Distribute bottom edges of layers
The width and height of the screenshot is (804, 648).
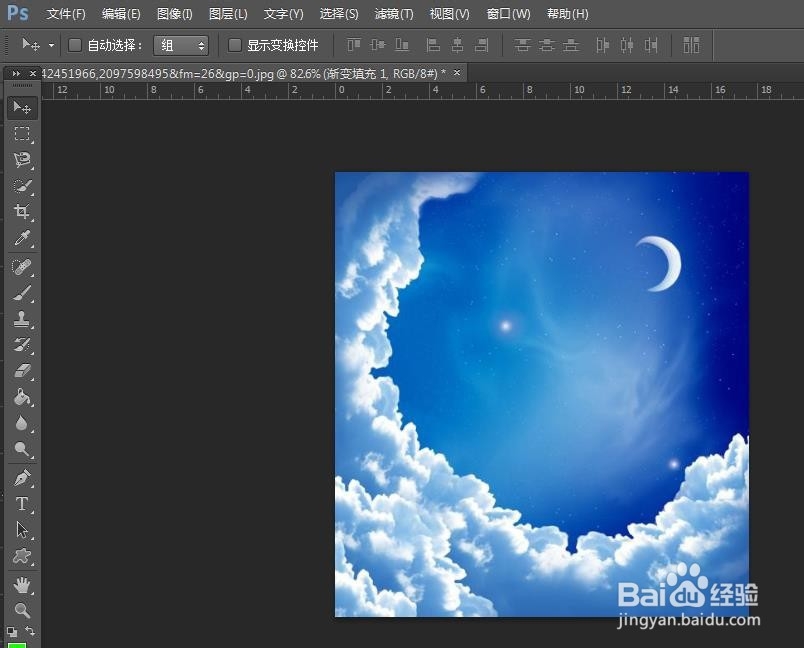tap(571, 45)
